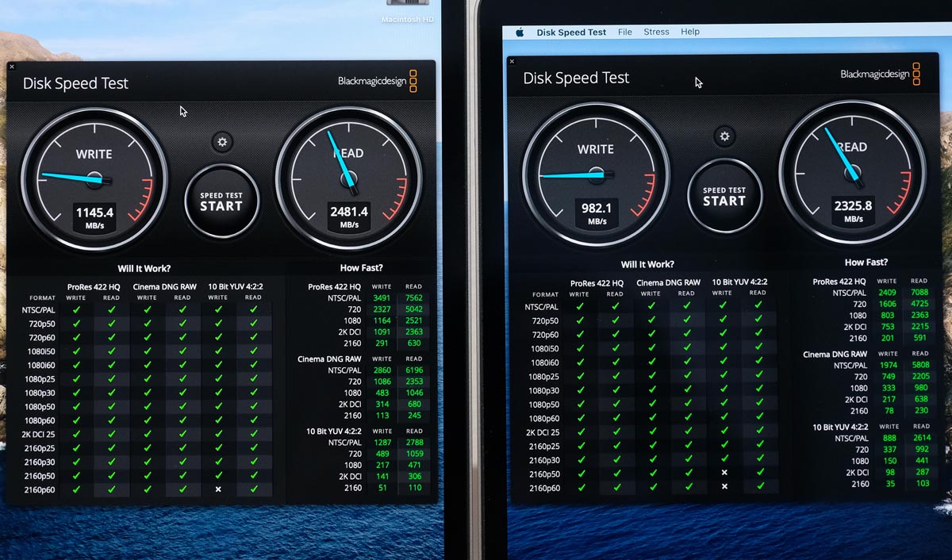
Task: Click the 3491 write value in left window
Action: pyautogui.click(x=382, y=297)
